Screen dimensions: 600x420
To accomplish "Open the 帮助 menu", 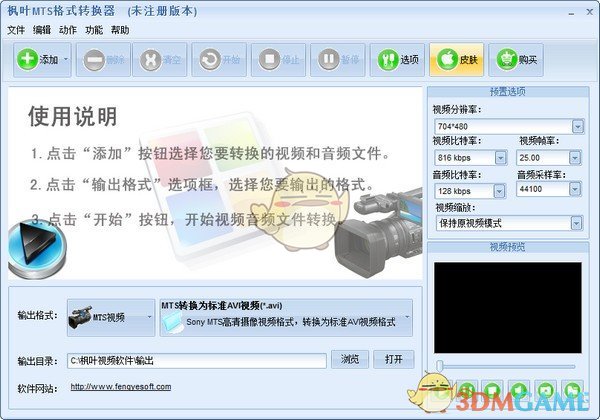I will tap(120, 30).
